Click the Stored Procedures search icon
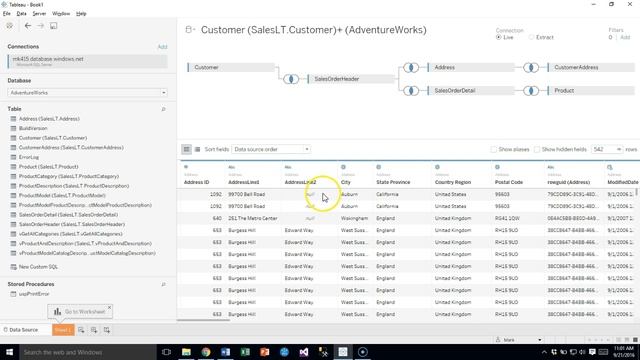This screenshot has width=640, height=360. point(163,284)
